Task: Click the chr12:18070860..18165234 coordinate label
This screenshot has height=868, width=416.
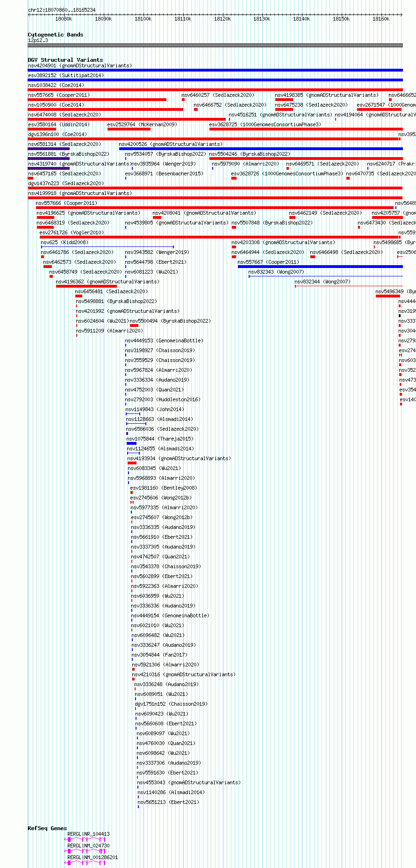Action: pos(62,10)
